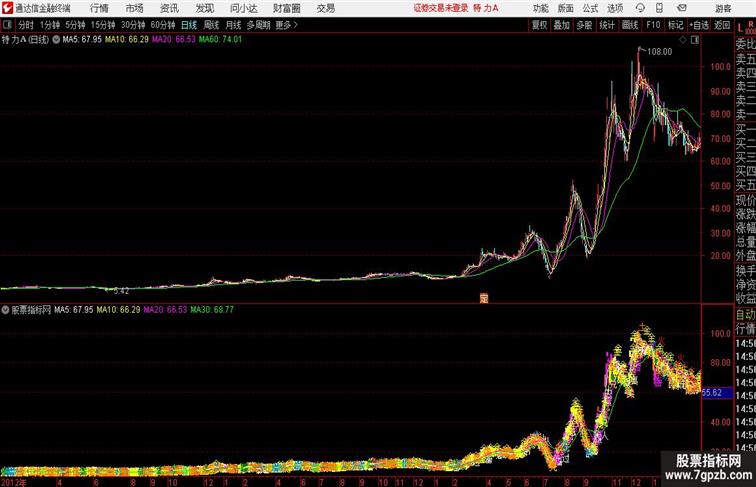Switch to 5分钟 period
Image resolution: width=756 pixels, height=487 pixels.
click(x=75, y=25)
